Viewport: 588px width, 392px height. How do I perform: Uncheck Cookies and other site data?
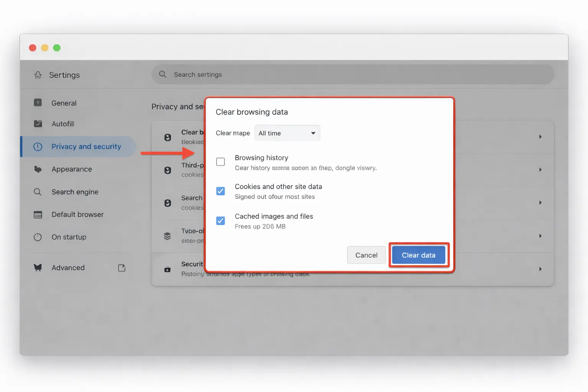[220, 191]
